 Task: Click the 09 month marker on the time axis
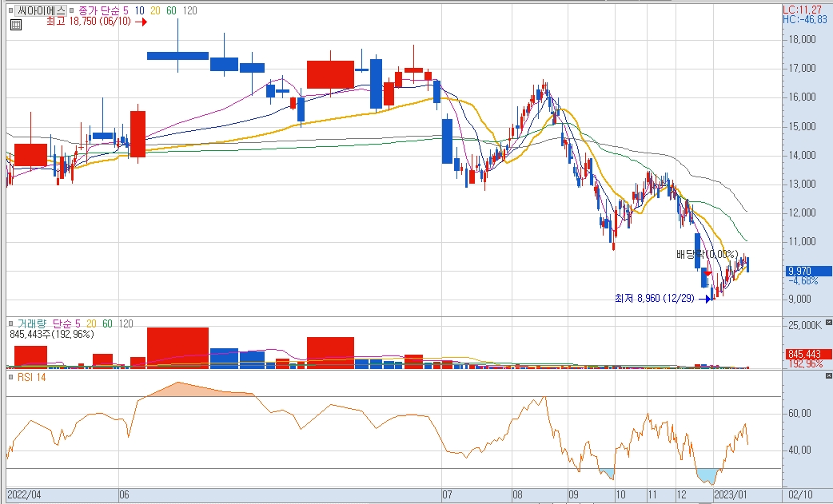(573, 495)
